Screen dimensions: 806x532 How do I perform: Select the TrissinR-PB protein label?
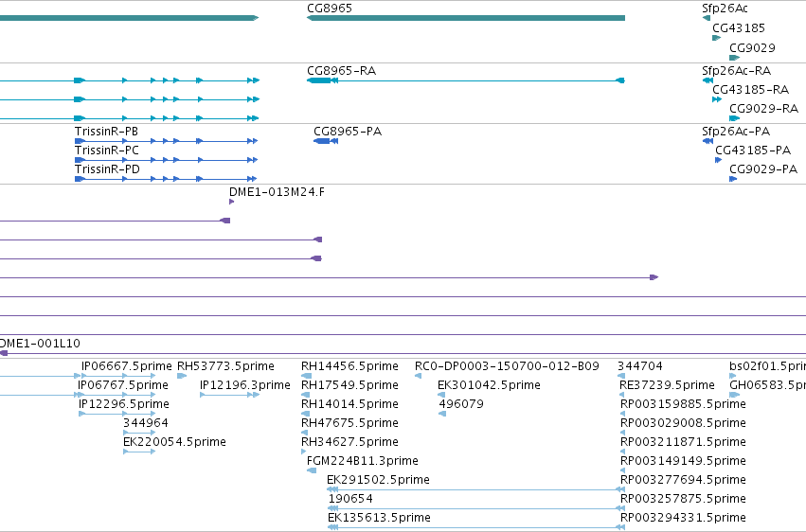[x=106, y=132]
